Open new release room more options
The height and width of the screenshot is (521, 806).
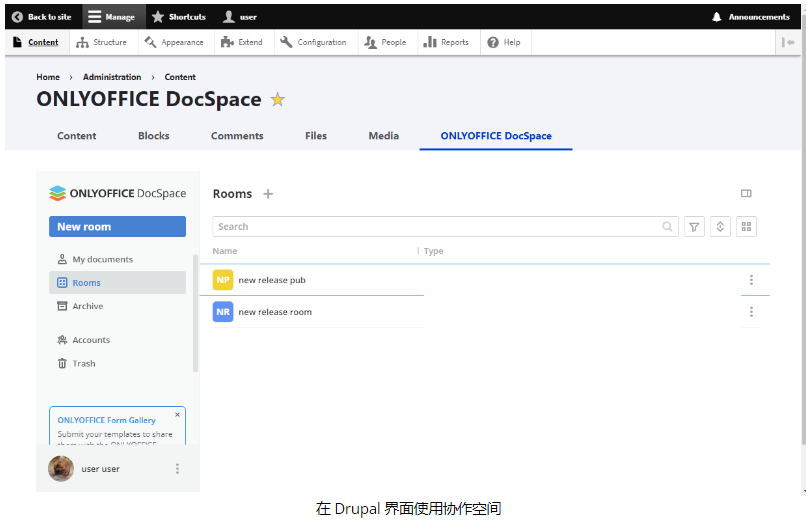tap(751, 312)
